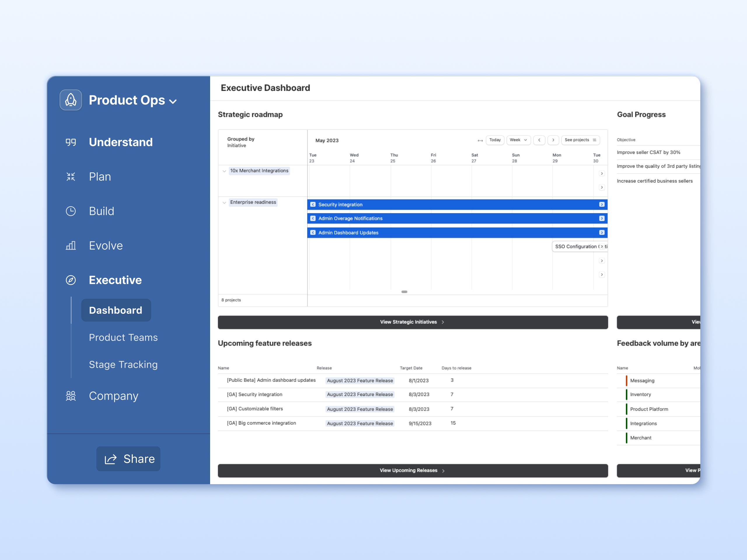Click the Company people icon
747x560 pixels.
(x=71, y=395)
